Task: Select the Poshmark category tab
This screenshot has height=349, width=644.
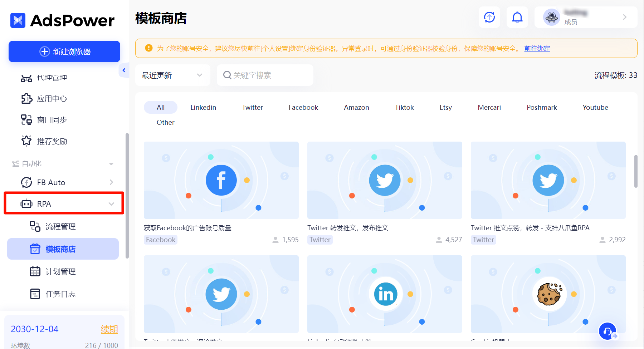Action: pyautogui.click(x=542, y=107)
